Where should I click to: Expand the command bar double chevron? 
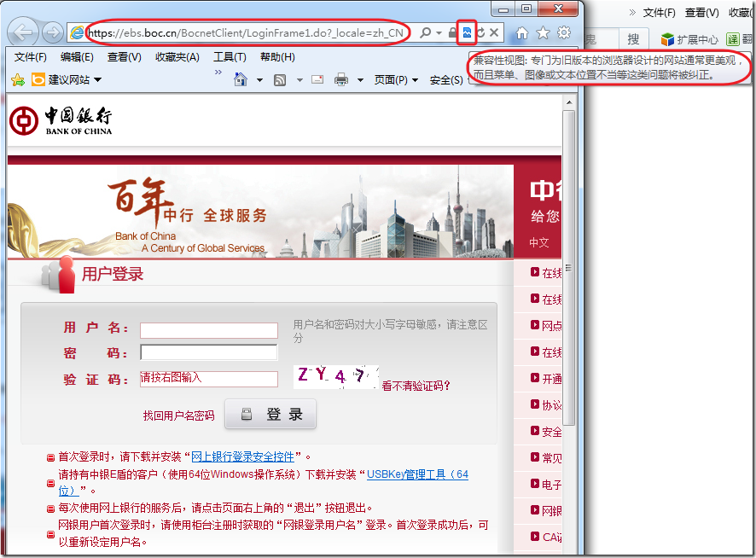[218, 72]
